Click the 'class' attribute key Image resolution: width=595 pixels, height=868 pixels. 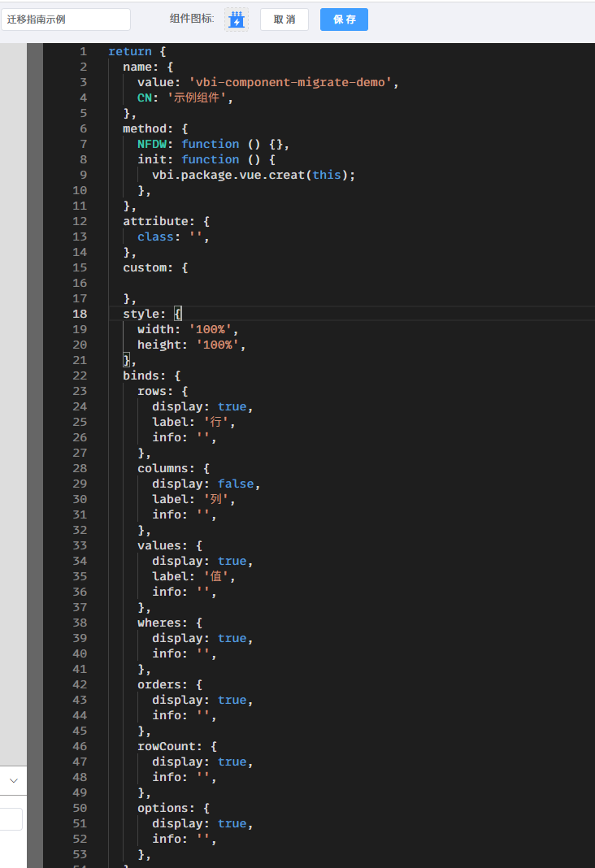155,237
